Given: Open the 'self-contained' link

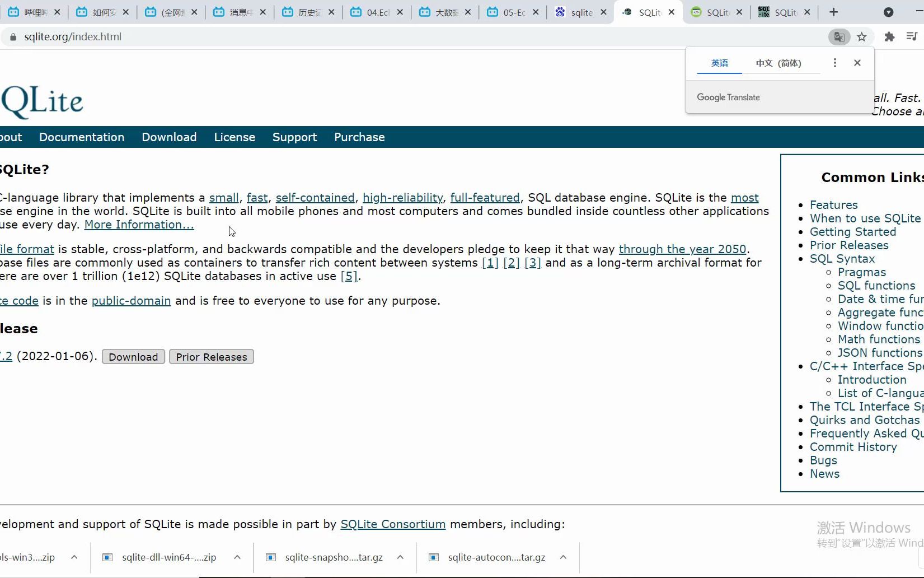Looking at the screenshot, I should tap(315, 198).
